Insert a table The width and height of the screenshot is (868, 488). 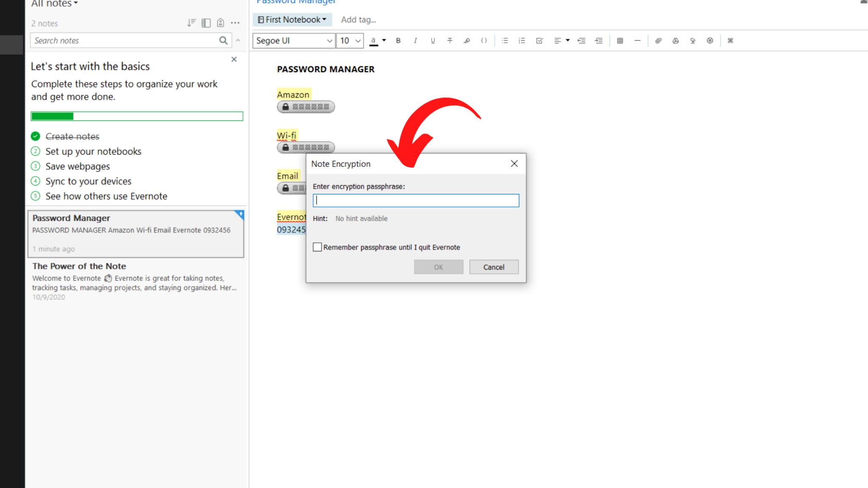620,41
